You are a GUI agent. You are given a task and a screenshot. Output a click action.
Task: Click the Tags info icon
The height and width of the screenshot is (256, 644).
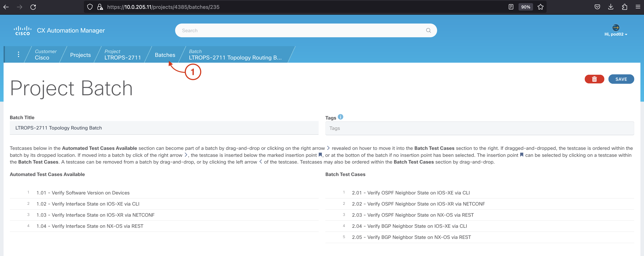coord(340,117)
